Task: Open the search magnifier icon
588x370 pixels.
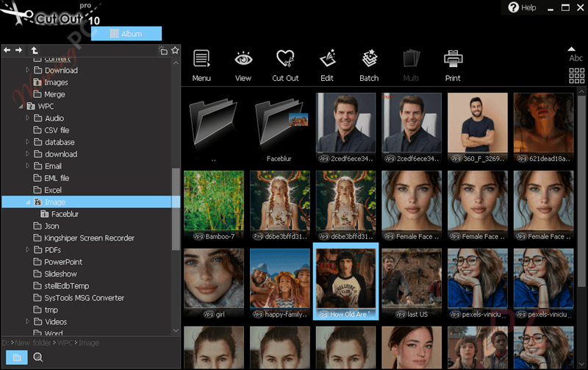Action: coord(38,357)
